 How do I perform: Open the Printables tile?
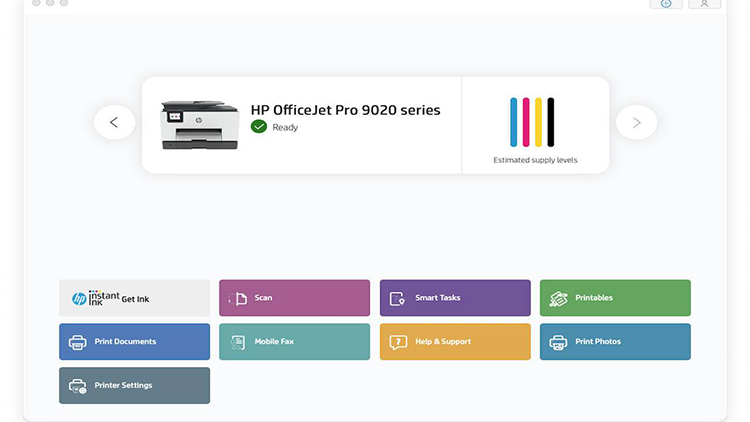(x=615, y=298)
